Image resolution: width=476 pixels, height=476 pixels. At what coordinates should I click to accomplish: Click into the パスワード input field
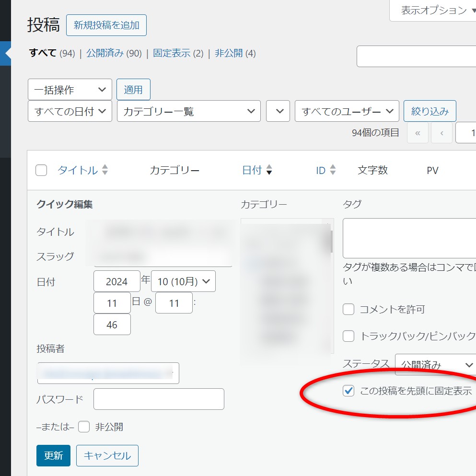click(159, 399)
